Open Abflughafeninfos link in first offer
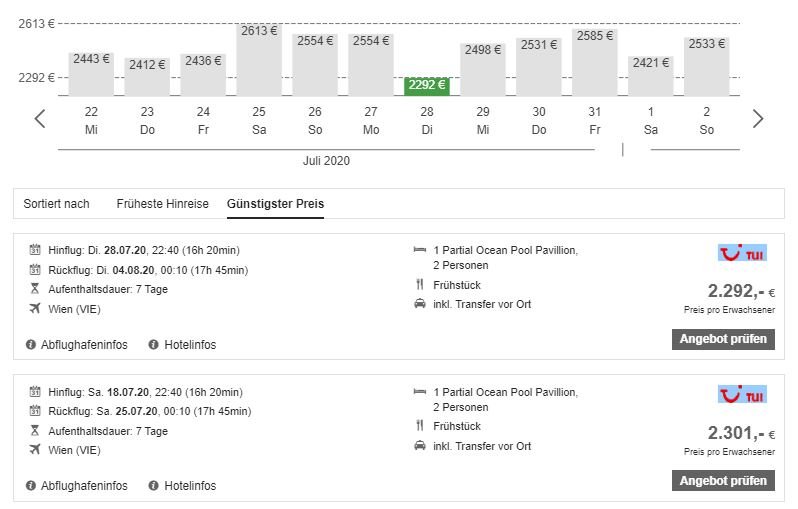Screen dimensions: 798x509 [x=84, y=344]
